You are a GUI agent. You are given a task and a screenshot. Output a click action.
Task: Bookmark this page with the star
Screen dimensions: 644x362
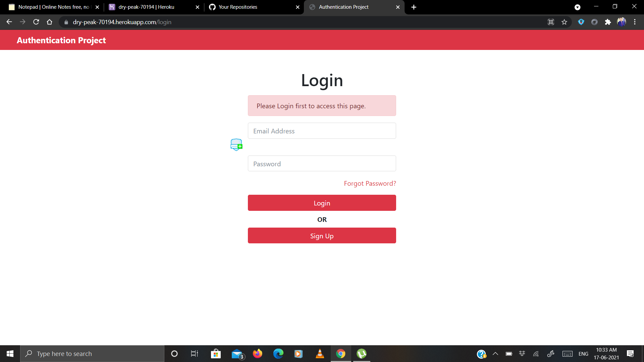pyautogui.click(x=565, y=22)
